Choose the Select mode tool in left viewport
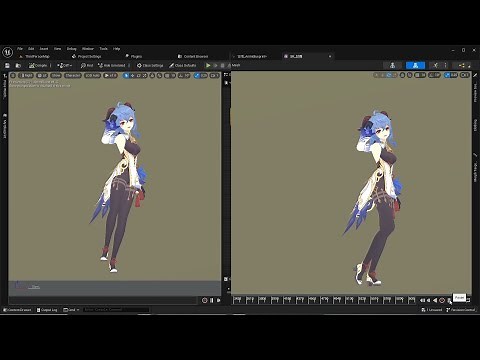Image resolution: width=480 pixels, height=360 pixels. pos(126,76)
